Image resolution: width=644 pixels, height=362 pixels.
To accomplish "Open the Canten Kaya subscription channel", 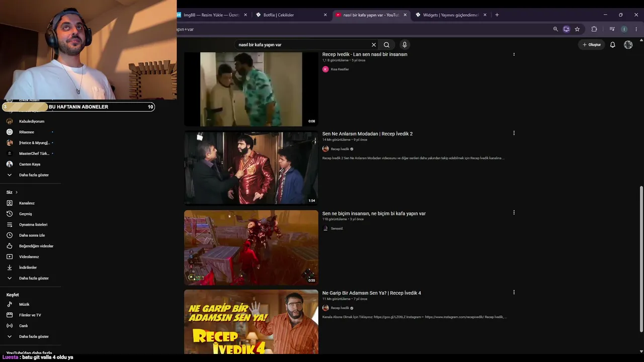I will pos(31,164).
